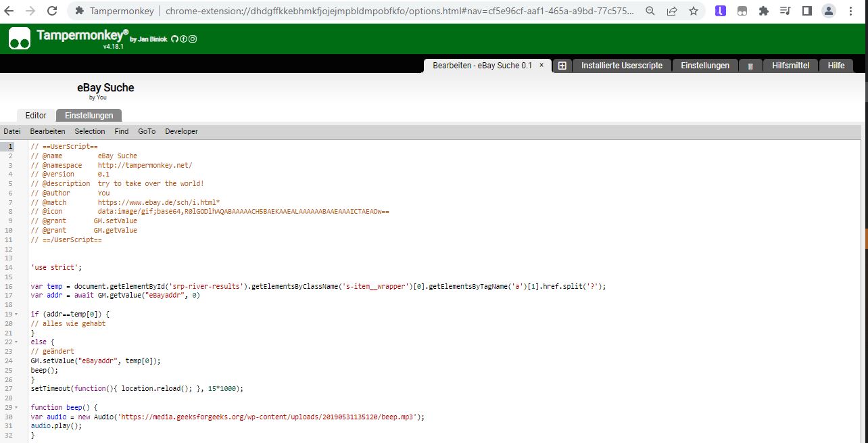Click the @icon data:image line

point(210,212)
